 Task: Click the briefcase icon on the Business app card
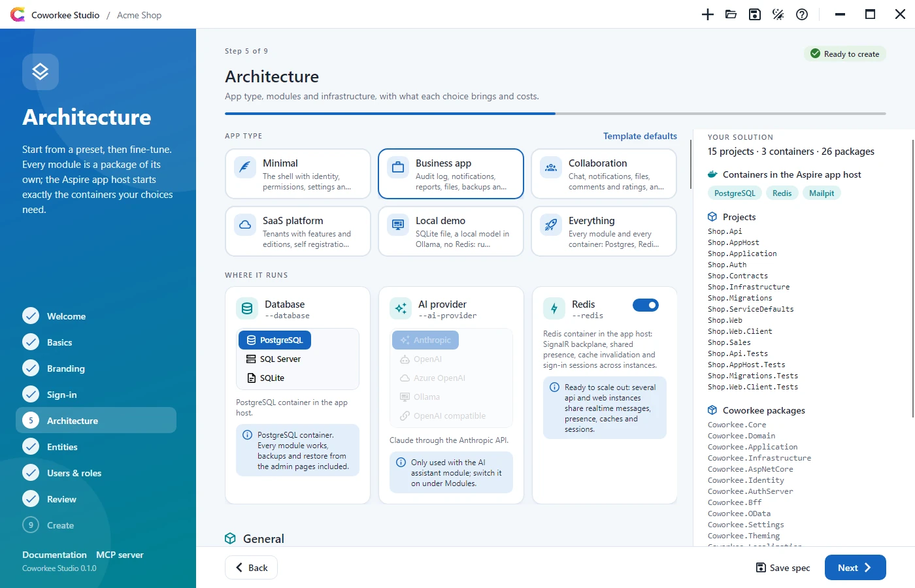(x=398, y=167)
